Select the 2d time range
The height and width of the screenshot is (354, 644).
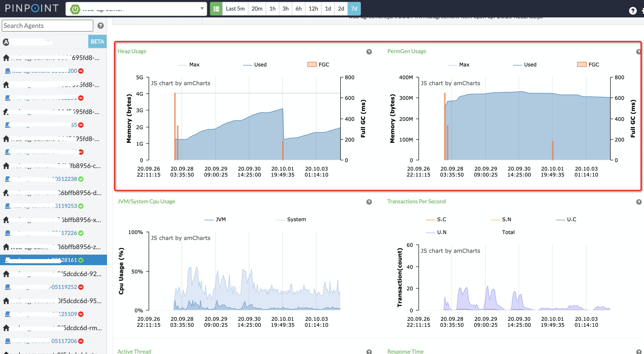(x=341, y=9)
